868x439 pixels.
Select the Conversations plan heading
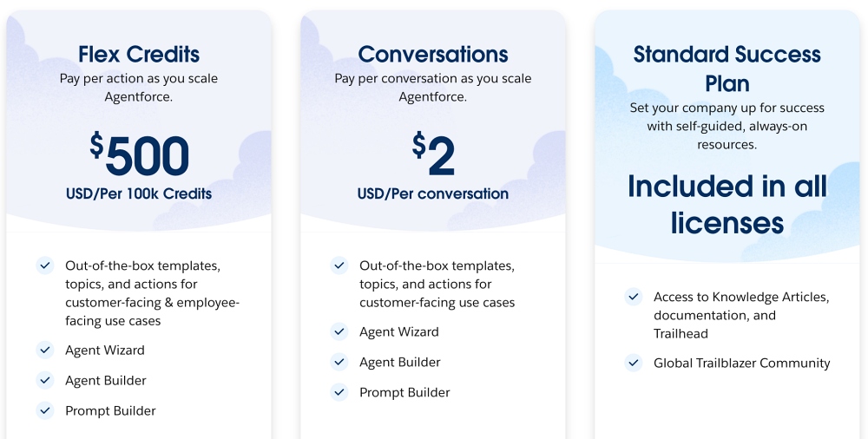coord(433,55)
